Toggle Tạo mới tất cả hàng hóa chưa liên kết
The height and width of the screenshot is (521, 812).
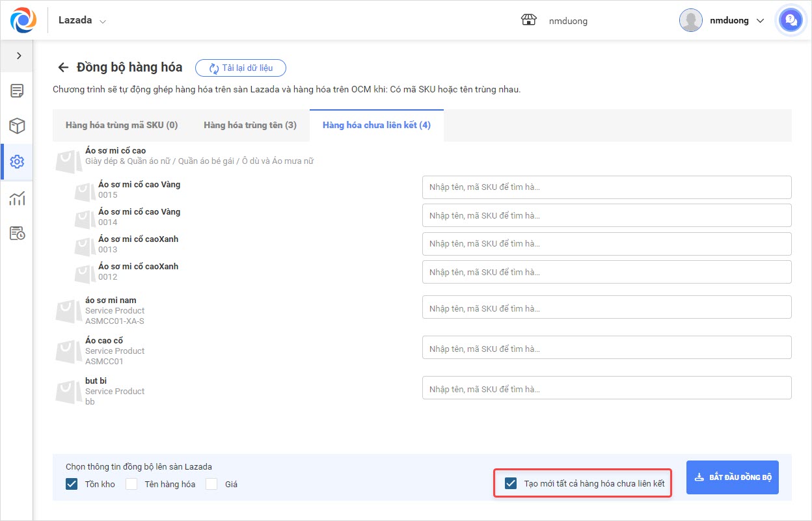(x=511, y=484)
